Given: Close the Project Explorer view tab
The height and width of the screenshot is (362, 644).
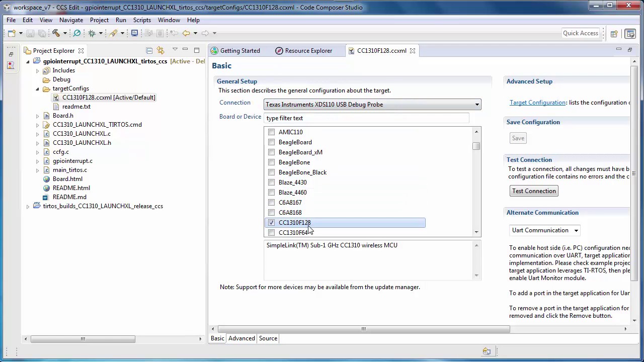Looking at the screenshot, I should pos(80,51).
